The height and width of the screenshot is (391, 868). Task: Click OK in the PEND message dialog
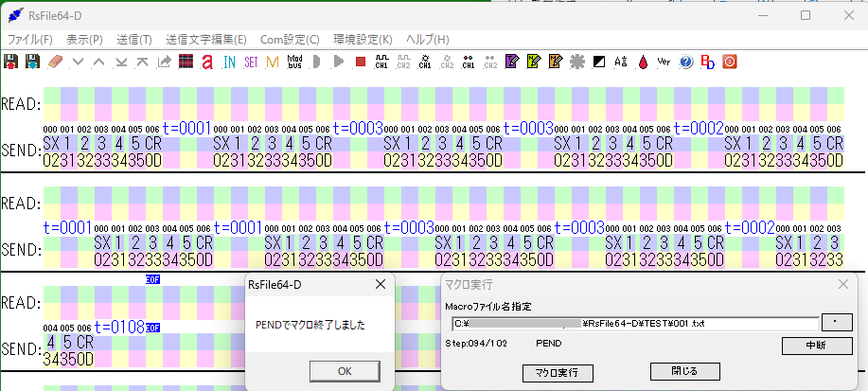pos(344,370)
